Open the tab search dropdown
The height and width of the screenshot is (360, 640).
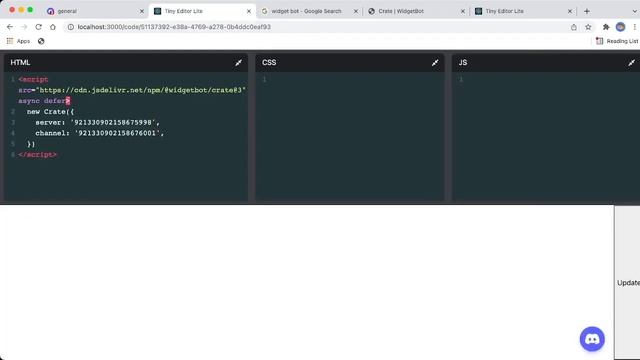(x=634, y=11)
